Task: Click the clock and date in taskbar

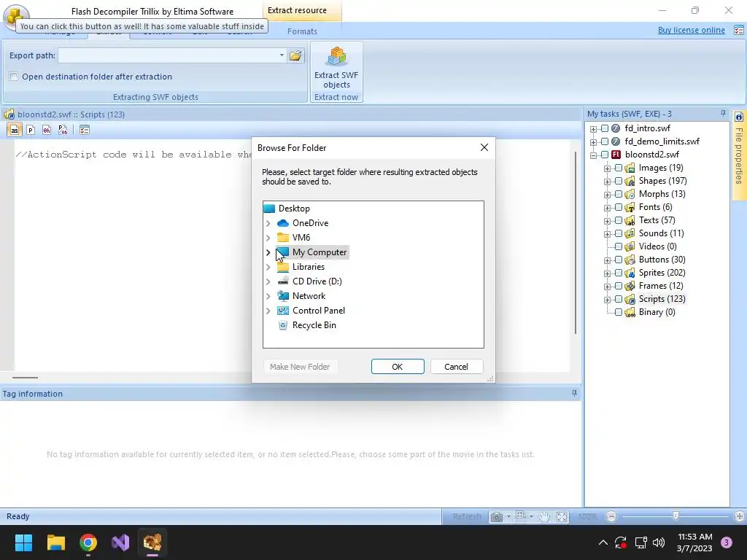Action: pos(694,542)
